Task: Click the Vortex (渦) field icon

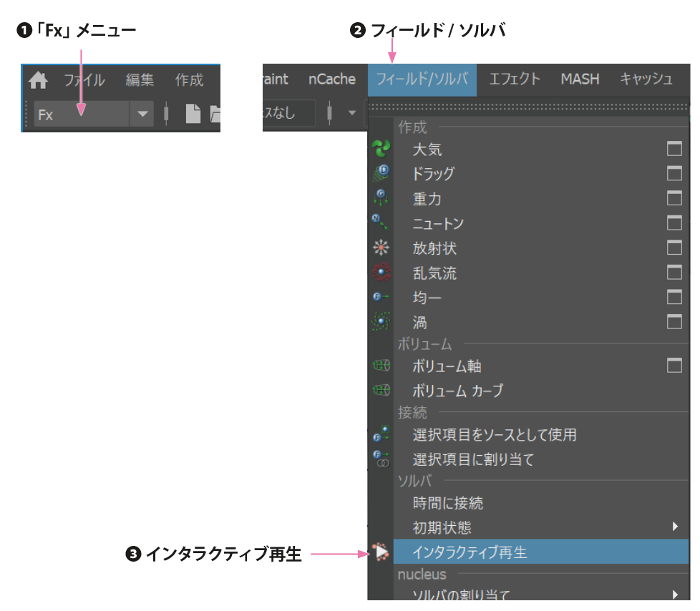Action: point(381,322)
